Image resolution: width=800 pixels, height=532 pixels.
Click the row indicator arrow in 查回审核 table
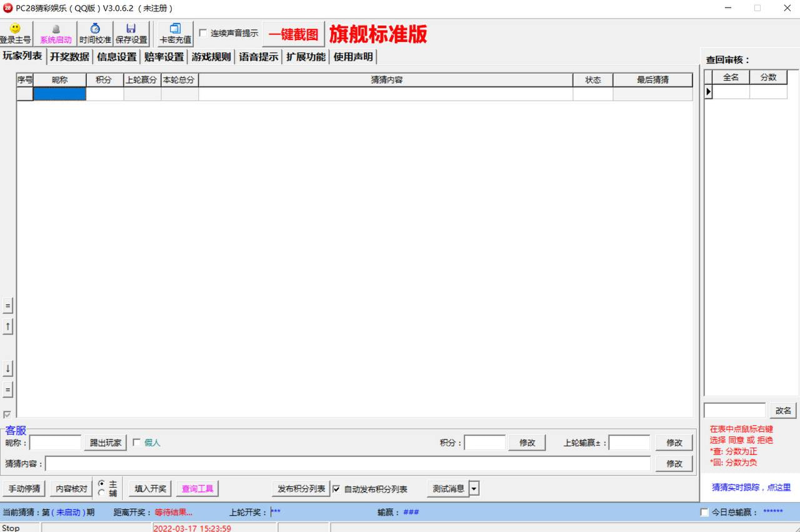click(x=708, y=92)
